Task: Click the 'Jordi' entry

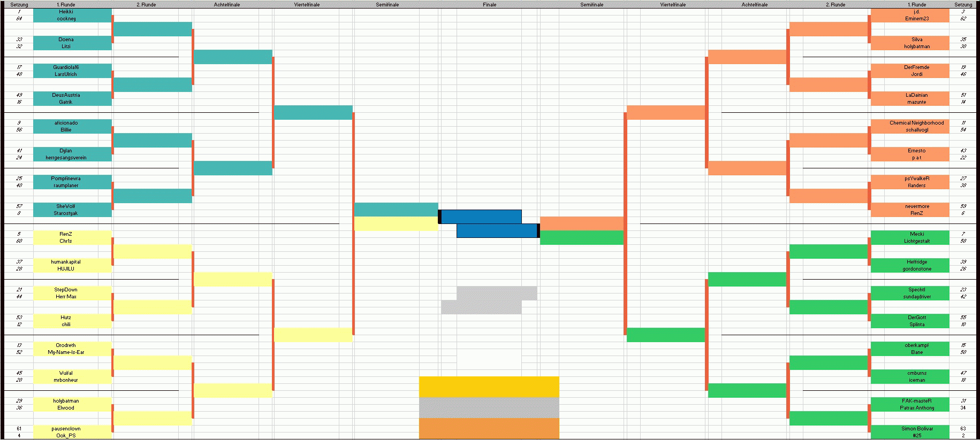Action: (x=910, y=74)
